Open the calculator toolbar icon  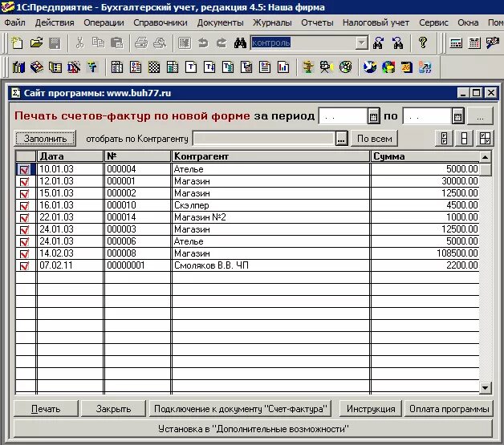pos(456,42)
